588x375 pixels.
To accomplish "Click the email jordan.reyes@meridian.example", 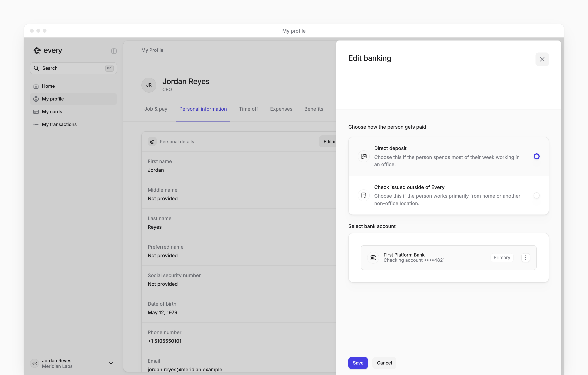I will point(185,369).
